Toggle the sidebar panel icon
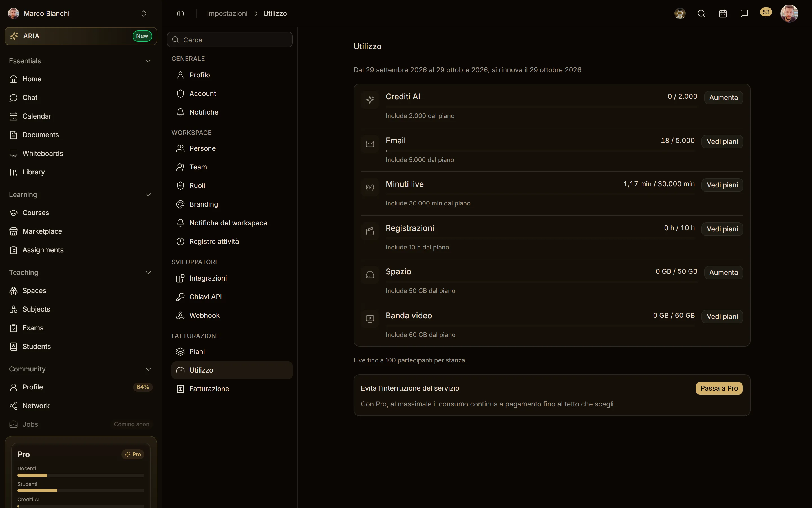 pyautogui.click(x=180, y=14)
